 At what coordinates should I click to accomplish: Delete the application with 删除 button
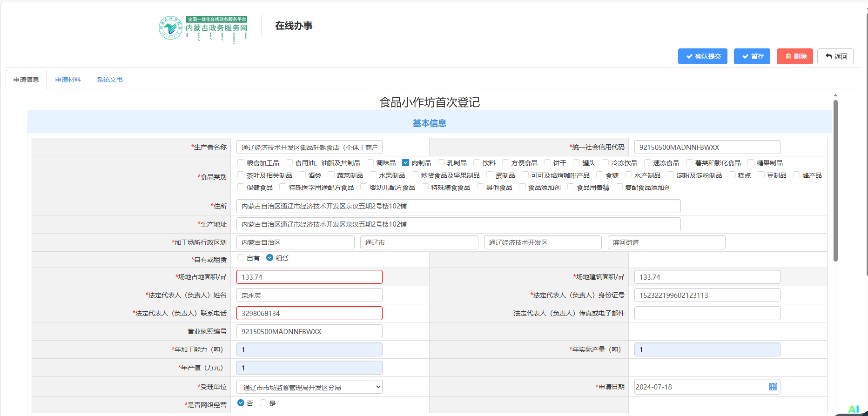coord(794,56)
